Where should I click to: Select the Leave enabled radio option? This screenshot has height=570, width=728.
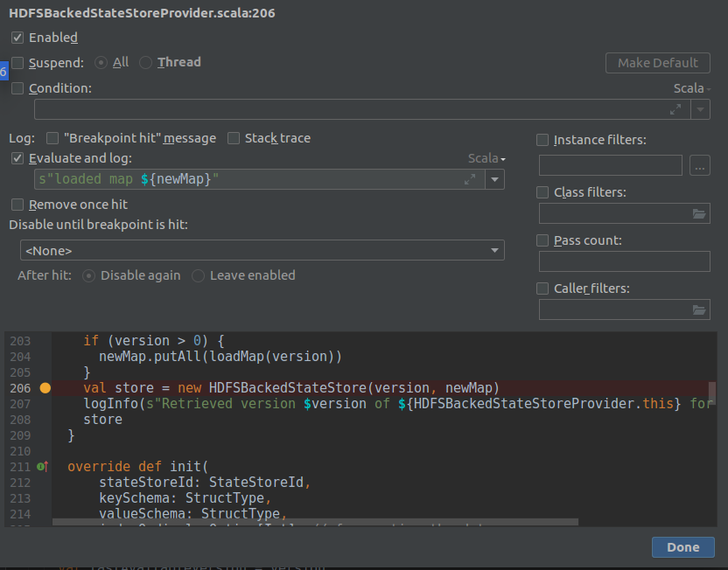coord(199,276)
